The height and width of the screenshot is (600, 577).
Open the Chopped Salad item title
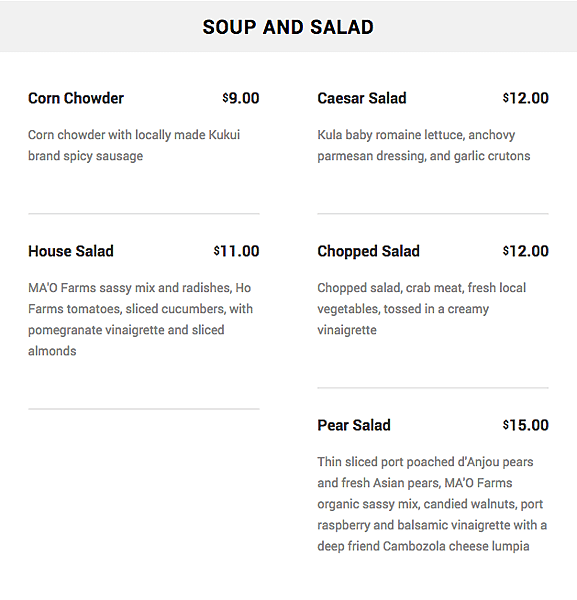[x=368, y=251]
